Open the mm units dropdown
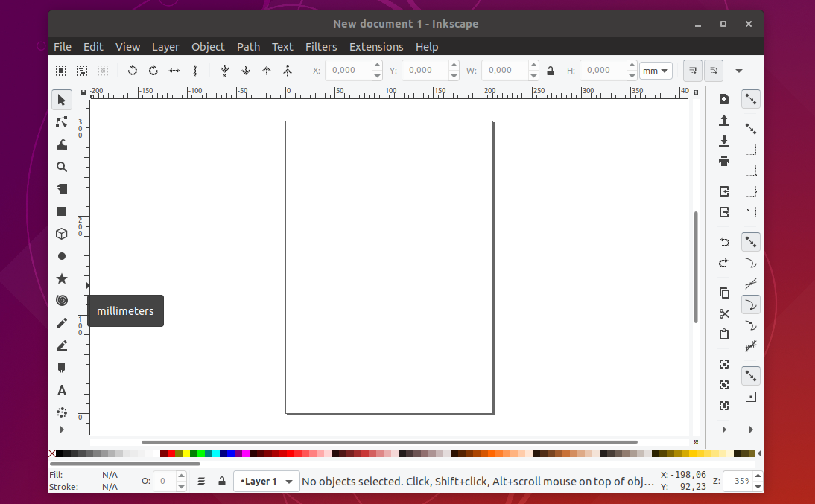815x504 pixels. pos(656,71)
